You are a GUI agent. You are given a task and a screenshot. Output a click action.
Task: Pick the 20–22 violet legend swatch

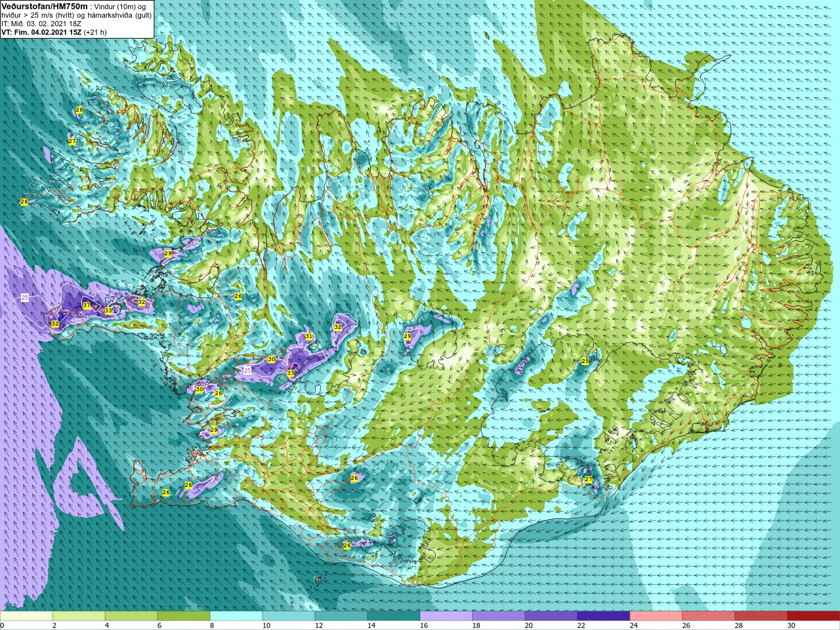[551, 616]
